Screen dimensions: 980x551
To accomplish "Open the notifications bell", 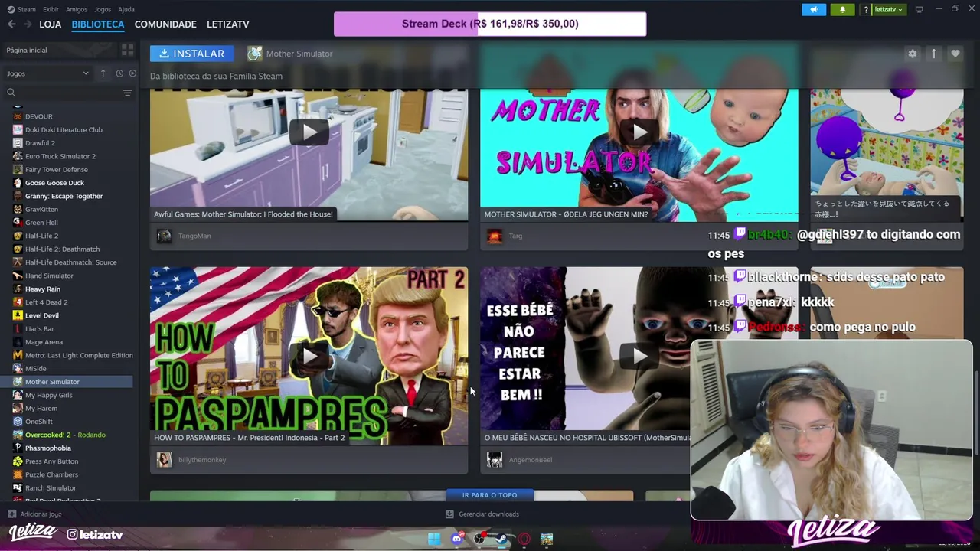I will coord(843,9).
